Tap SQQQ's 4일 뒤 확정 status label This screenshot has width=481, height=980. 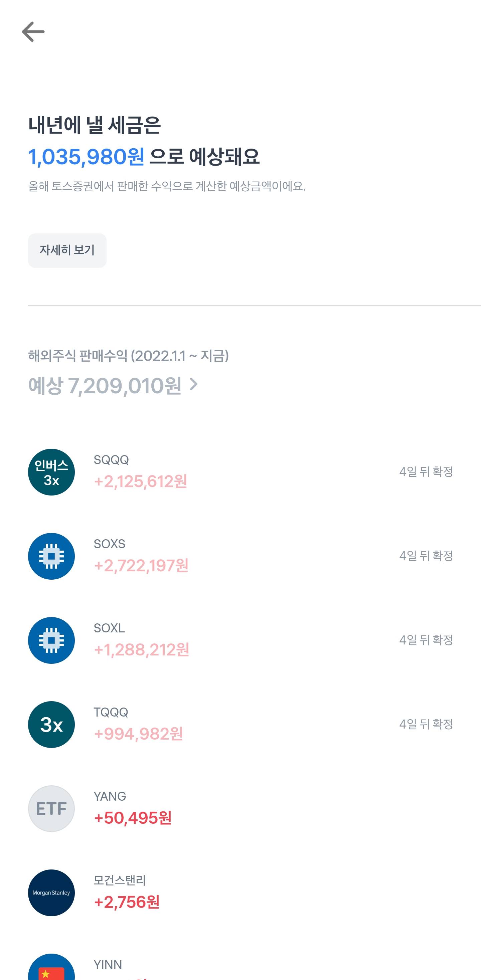pos(426,472)
